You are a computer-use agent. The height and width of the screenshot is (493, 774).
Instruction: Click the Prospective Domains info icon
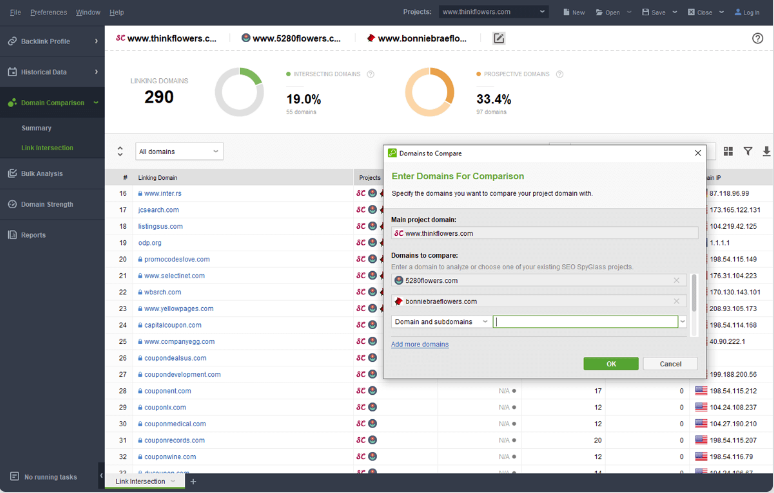click(x=559, y=74)
